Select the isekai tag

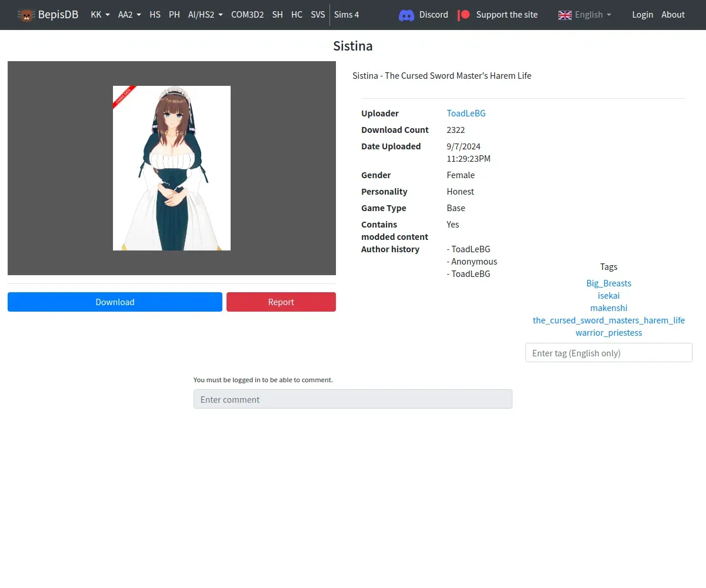tap(608, 295)
